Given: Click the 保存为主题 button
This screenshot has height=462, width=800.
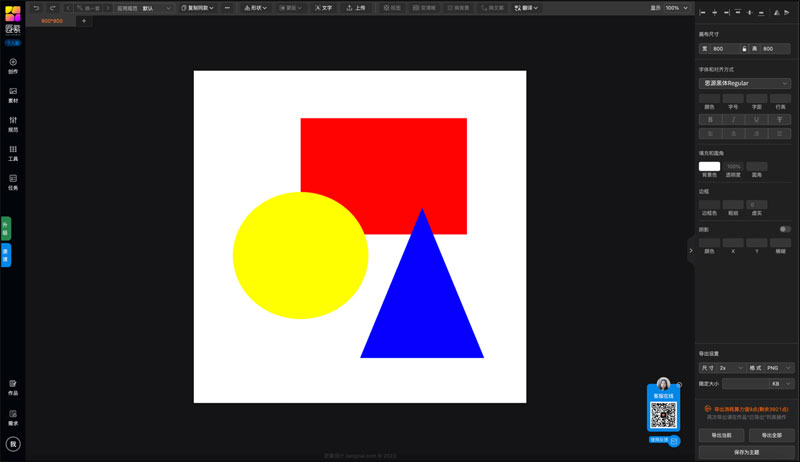Looking at the screenshot, I should tap(746, 452).
